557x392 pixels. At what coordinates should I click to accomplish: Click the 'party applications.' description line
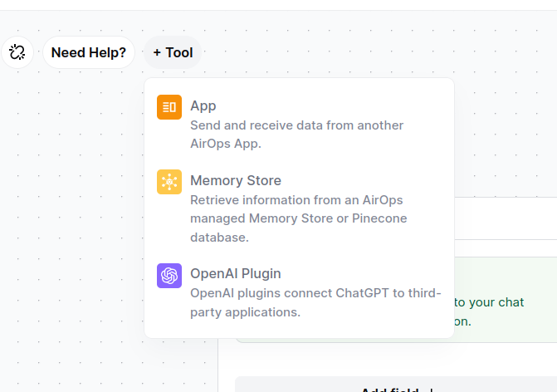pos(245,312)
